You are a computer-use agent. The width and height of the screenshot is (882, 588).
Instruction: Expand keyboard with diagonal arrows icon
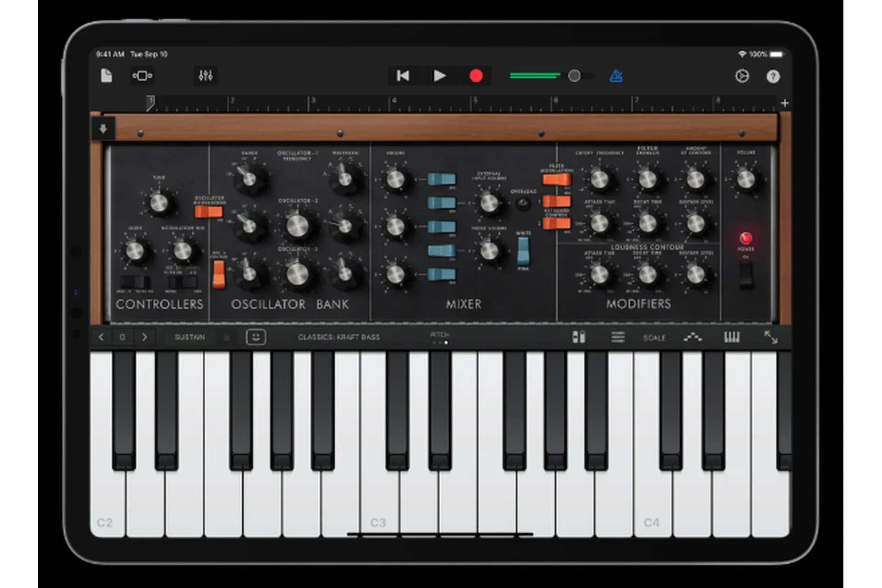coord(771,337)
